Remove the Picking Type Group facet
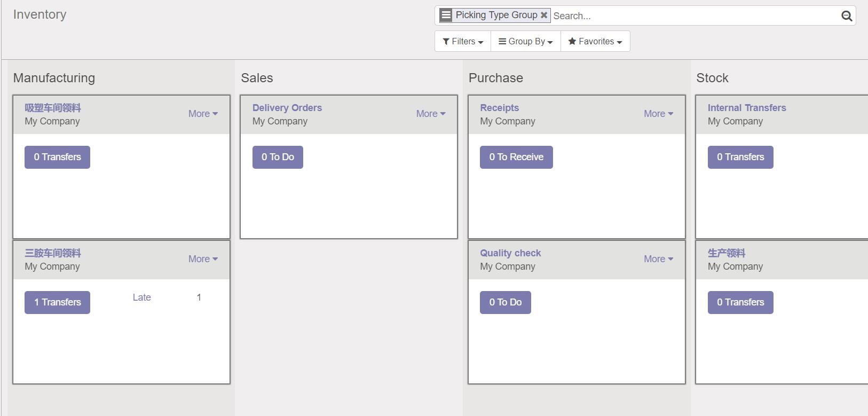Screen dimensions: 868x416 pos(544,15)
